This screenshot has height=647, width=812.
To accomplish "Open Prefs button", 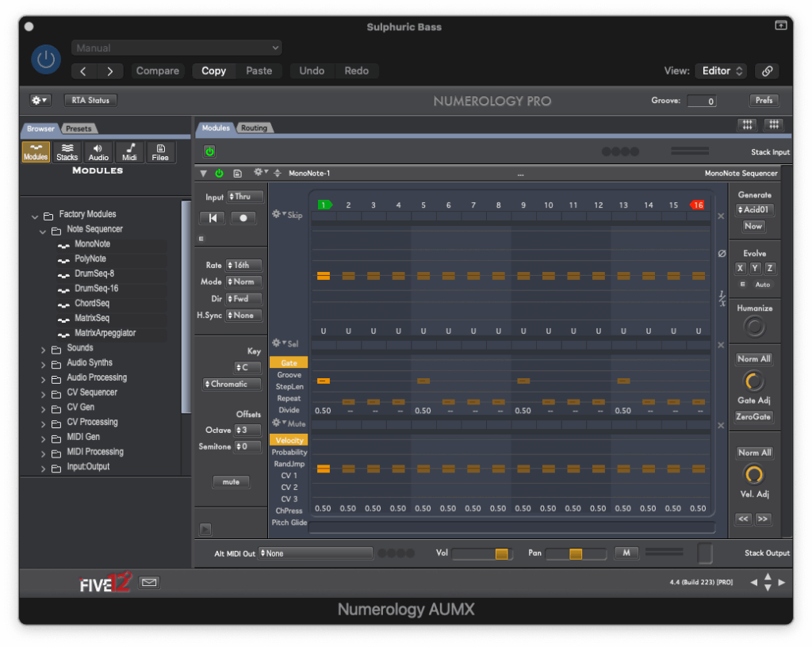I will [x=764, y=101].
